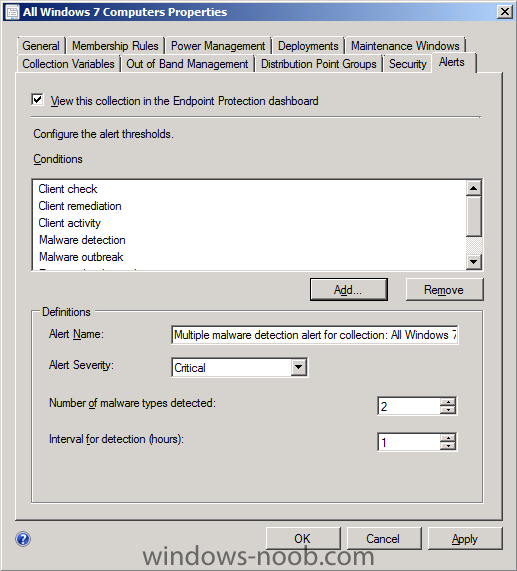Go to the Maintenance Windows tab
This screenshot has height=571, width=517.
tap(405, 46)
